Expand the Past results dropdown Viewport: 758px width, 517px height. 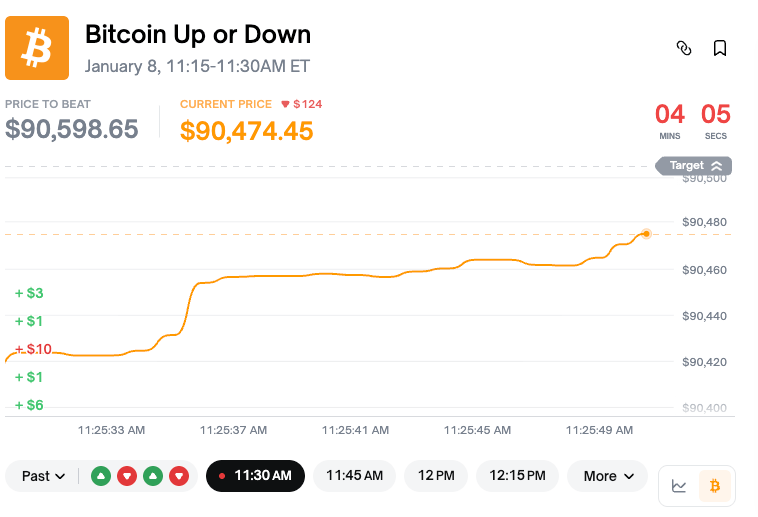tap(44, 476)
